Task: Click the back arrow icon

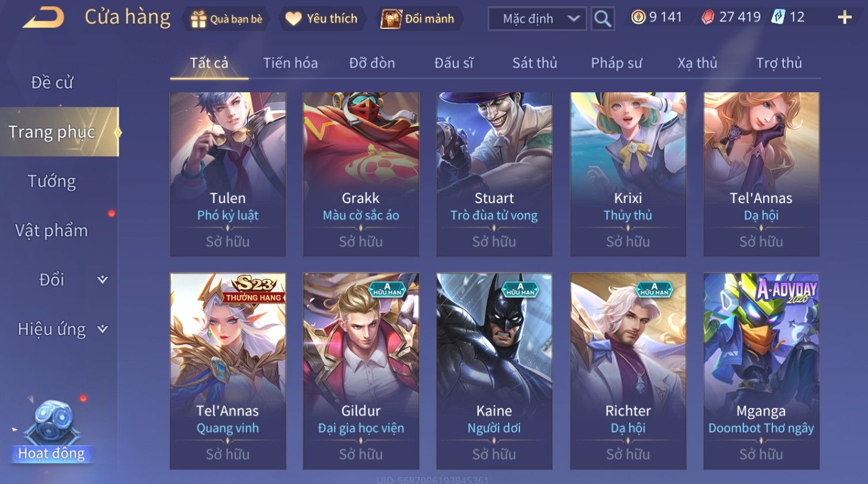Action: point(43,18)
